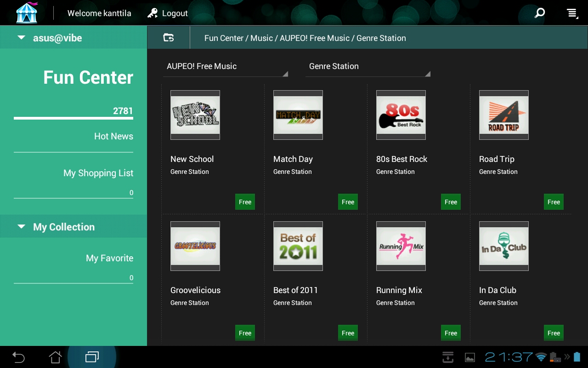Open search with the magnifier icon
Screen dimensions: 588x368
click(x=540, y=13)
